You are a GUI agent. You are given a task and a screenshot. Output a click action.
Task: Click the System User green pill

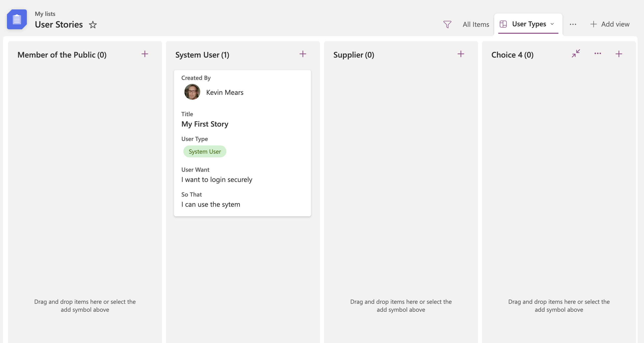pos(205,151)
